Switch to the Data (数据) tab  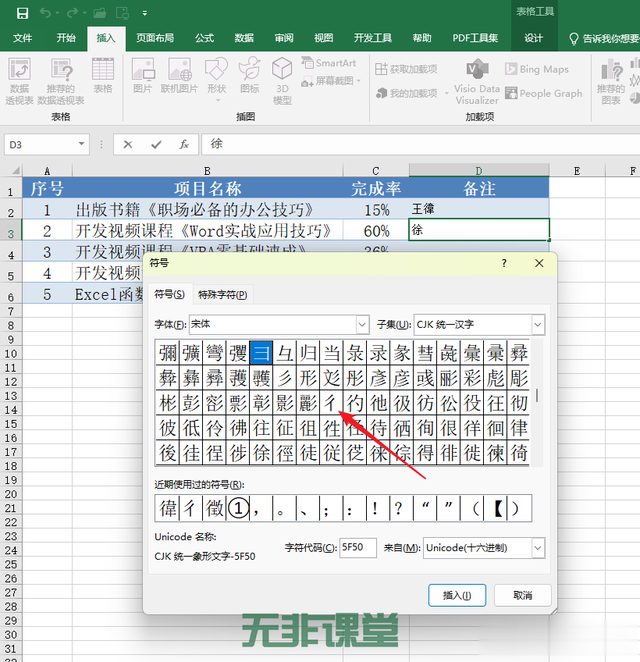coord(244,38)
